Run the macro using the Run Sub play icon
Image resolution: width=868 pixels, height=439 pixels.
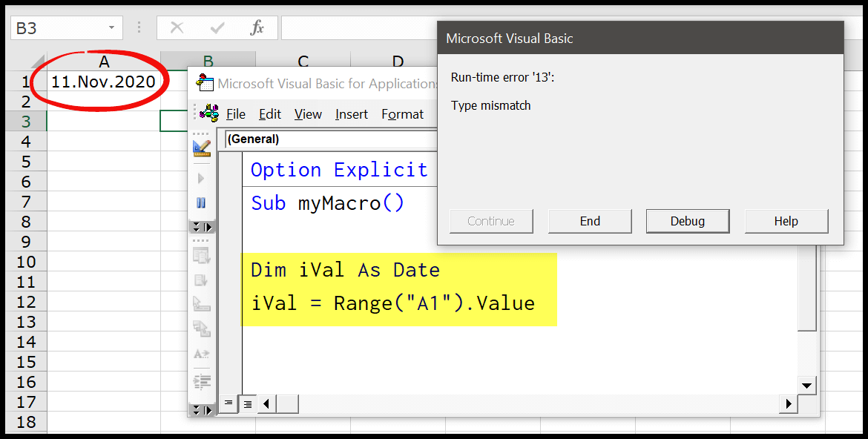click(x=202, y=177)
